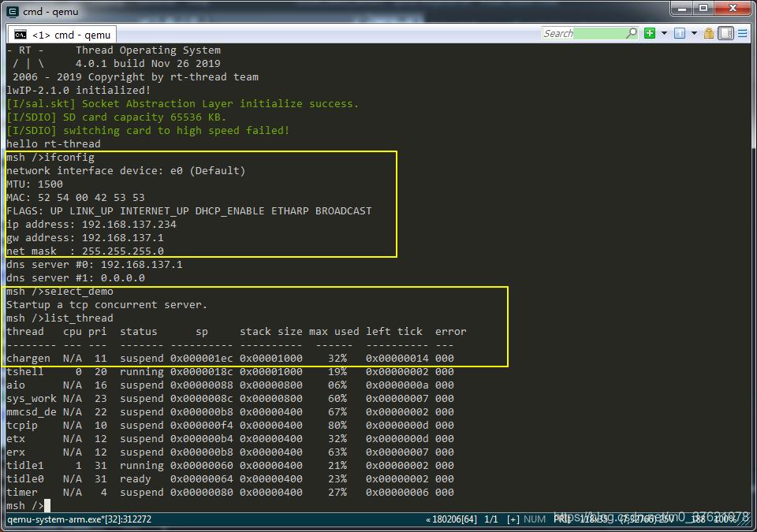The height and width of the screenshot is (532, 757).
Task: Click the 'net mask : 255.255.255.0' line
Action: pyautogui.click(x=85, y=251)
